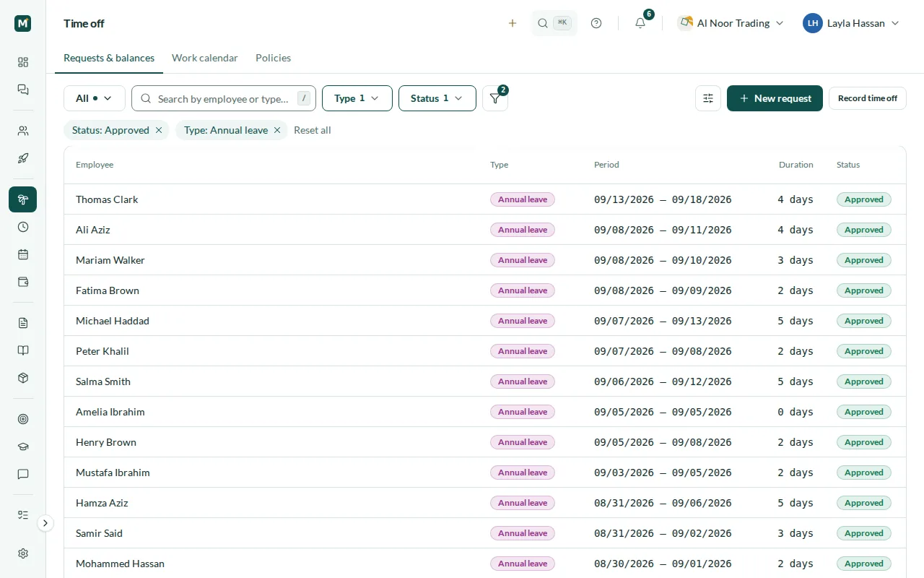Open the All dropdown filter
The image size is (924, 578).
pyautogui.click(x=95, y=98)
